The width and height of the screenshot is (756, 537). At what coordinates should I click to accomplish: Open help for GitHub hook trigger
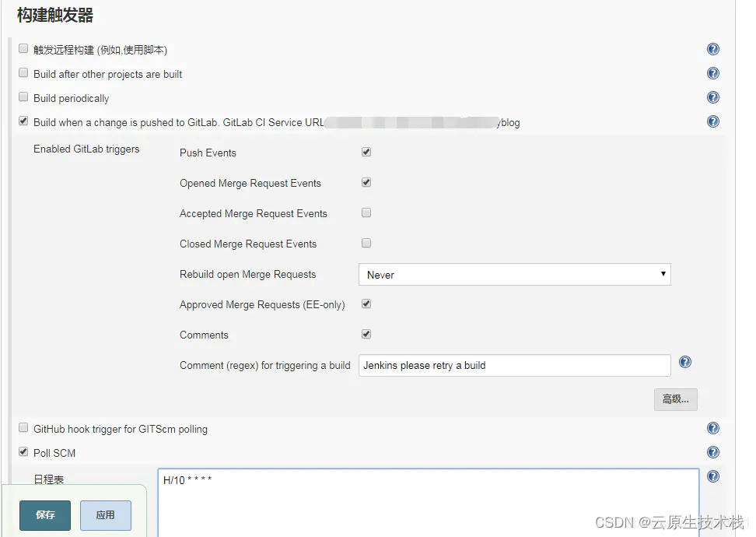click(x=712, y=428)
